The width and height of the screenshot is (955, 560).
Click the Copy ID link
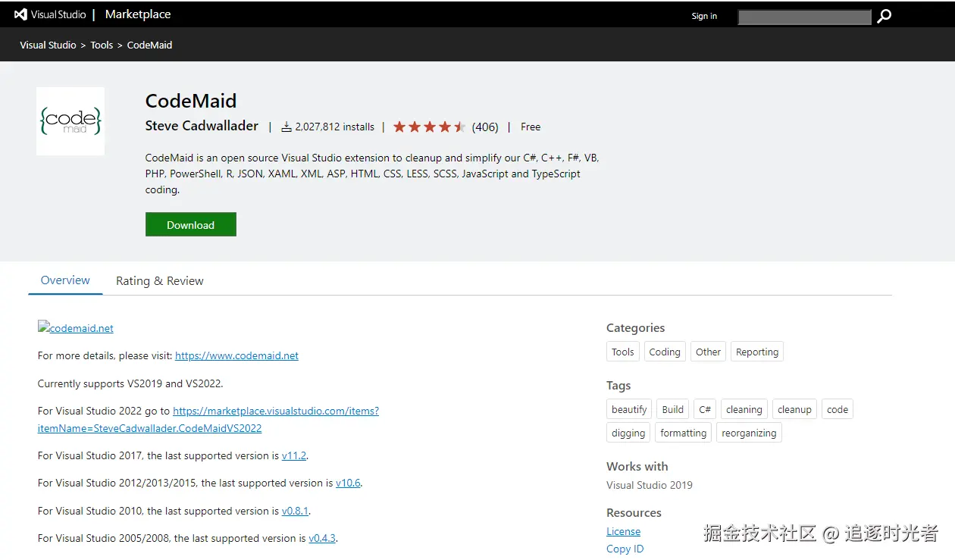point(625,549)
